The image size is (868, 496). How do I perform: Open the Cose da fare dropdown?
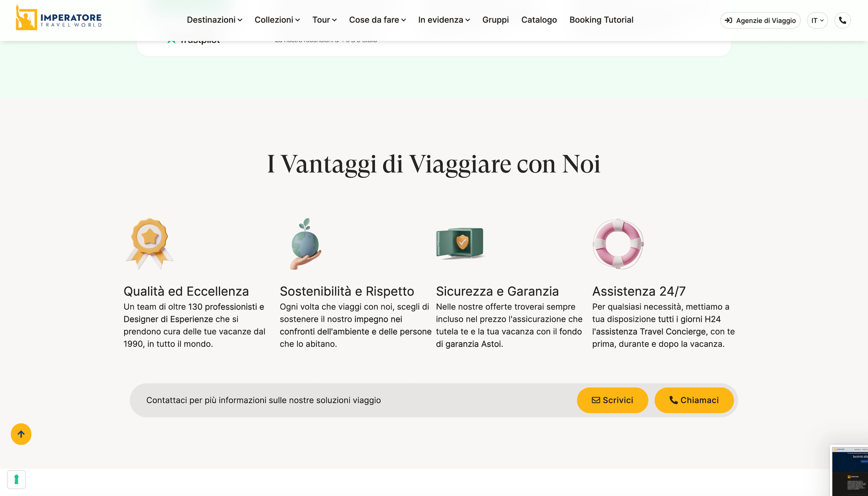(378, 20)
